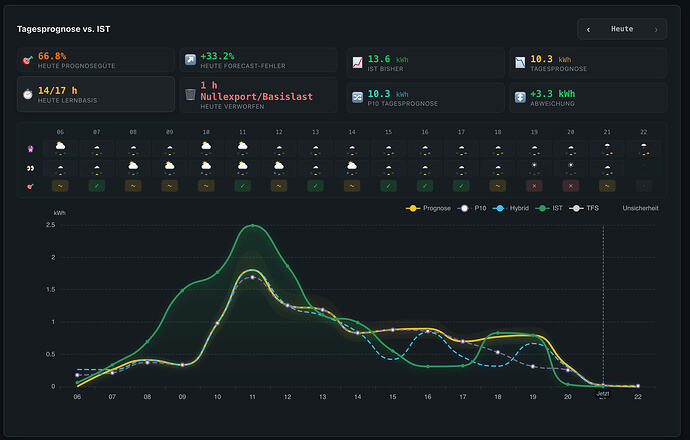Click the 'Tagesprognose vs. IST' heading
The image size is (690, 440).
[63, 29]
